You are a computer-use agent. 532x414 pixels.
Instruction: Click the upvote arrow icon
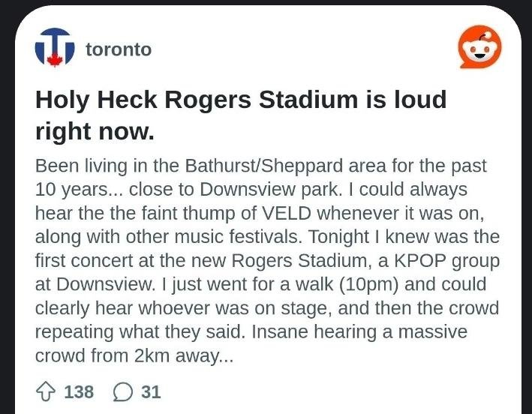tap(46, 391)
